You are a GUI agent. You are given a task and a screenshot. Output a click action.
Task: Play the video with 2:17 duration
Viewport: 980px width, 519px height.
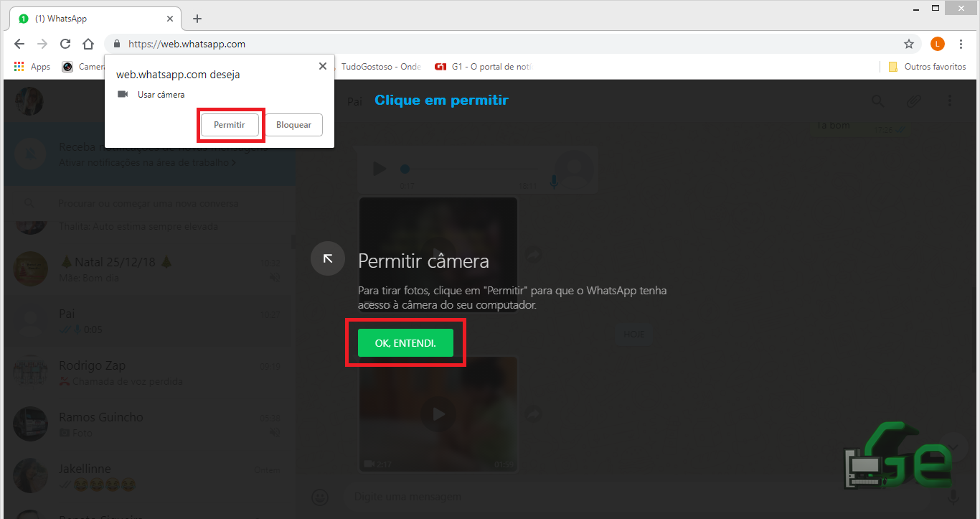[438, 414]
